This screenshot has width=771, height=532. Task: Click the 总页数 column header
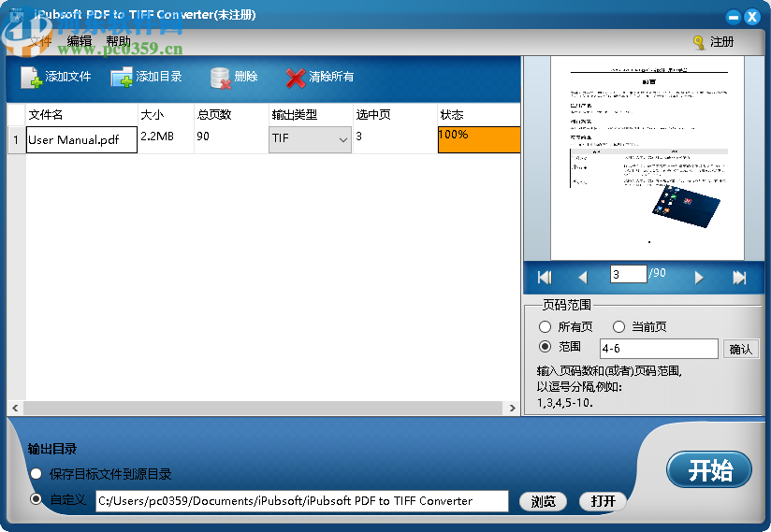[231, 115]
